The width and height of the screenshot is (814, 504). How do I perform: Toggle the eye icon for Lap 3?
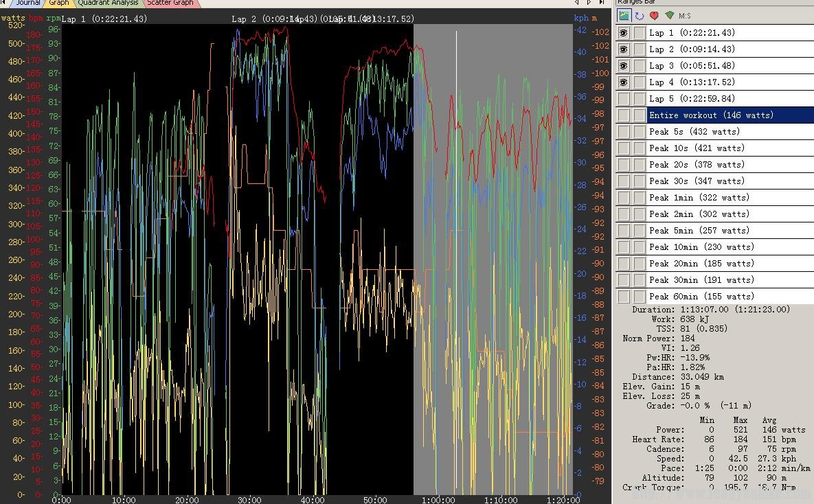point(623,66)
